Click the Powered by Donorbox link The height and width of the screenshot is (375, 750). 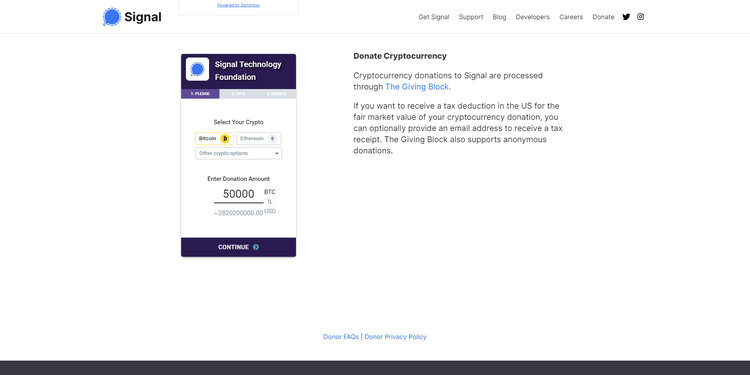(x=238, y=5)
